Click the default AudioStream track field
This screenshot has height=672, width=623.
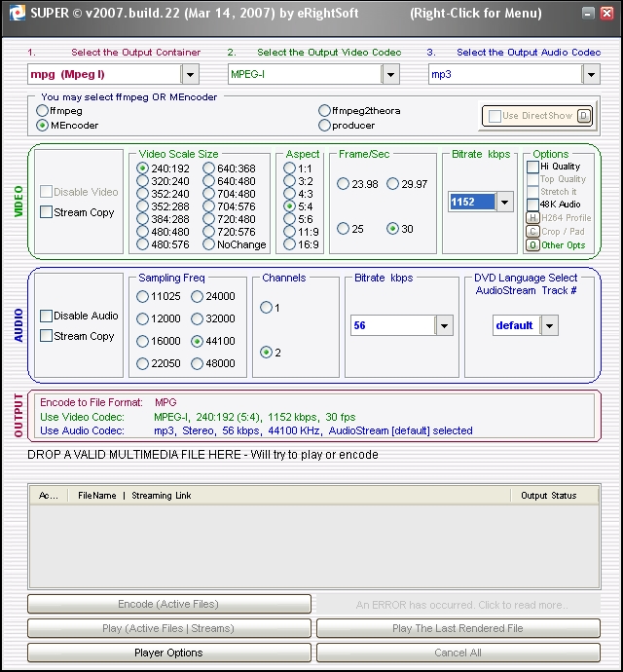point(516,325)
